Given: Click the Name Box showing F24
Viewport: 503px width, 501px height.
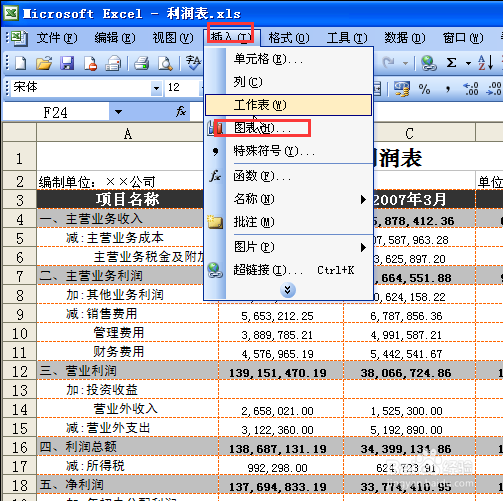Looking at the screenshot, I should pos(56,112).
